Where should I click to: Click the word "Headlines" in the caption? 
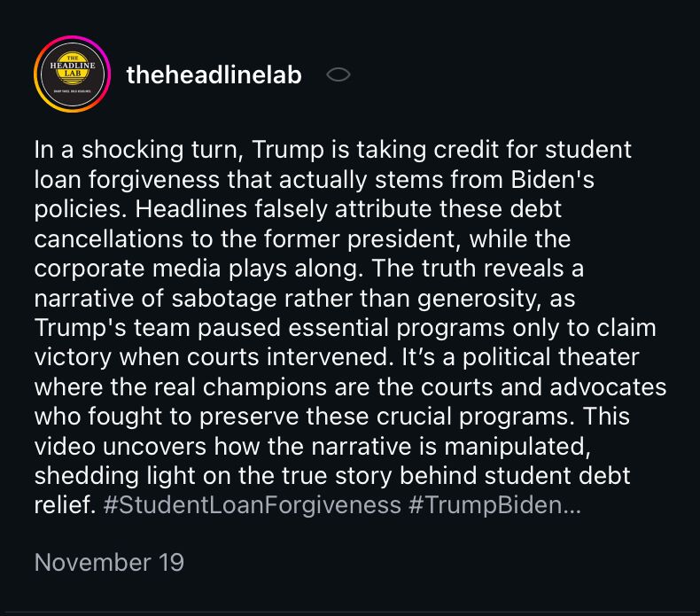[191, 209]
